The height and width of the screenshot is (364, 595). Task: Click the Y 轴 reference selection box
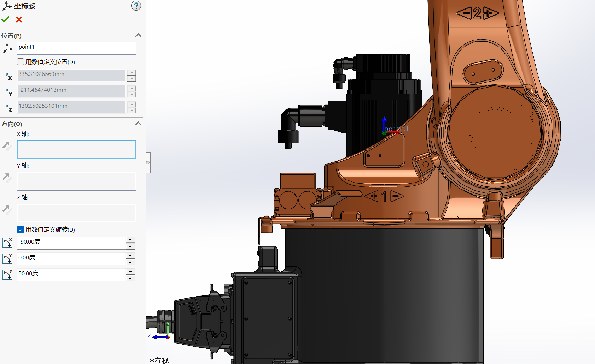[76, 181]
